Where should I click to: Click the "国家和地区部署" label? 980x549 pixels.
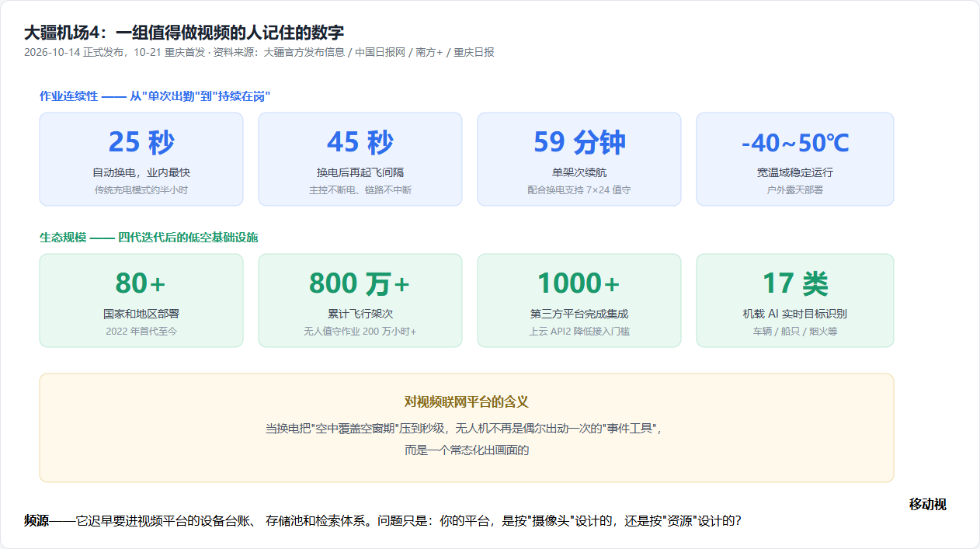(141, 314)
